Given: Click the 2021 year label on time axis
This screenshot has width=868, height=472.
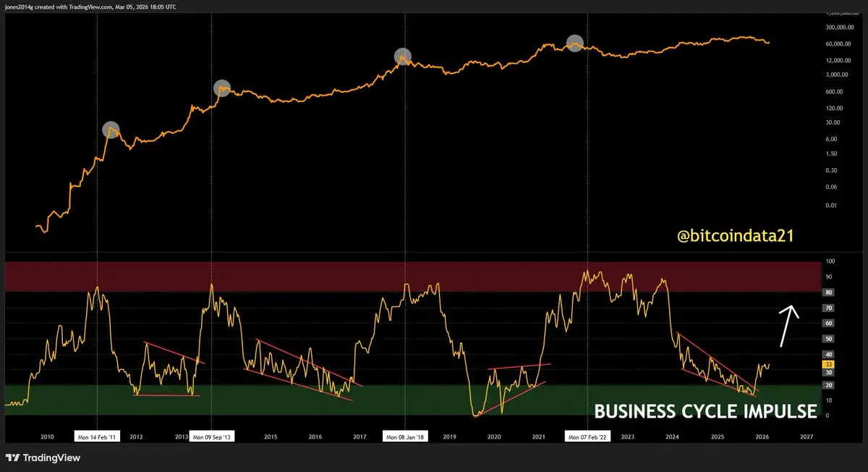Looking at the screenshot, I should (x=539, y=437).
